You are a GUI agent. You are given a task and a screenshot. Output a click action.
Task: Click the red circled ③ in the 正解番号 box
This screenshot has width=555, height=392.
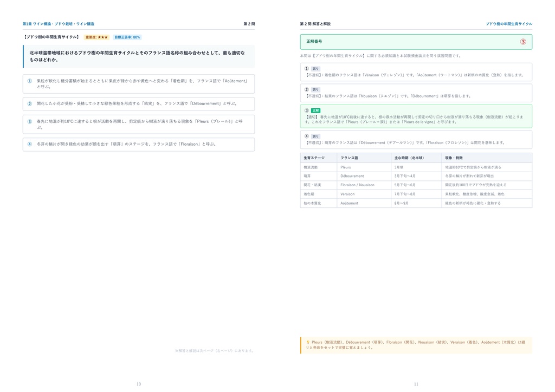523,42
